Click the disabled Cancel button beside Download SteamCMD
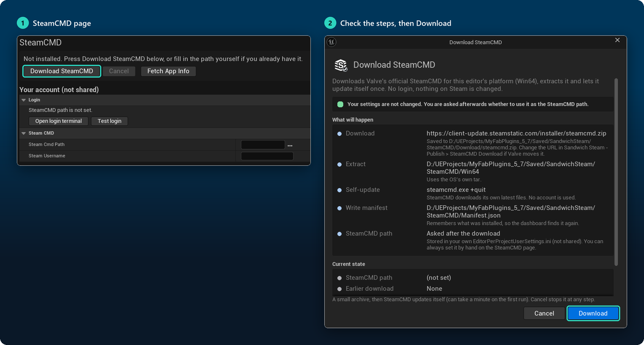This screenshot has height=345, width=644. [x=119, y=71]
